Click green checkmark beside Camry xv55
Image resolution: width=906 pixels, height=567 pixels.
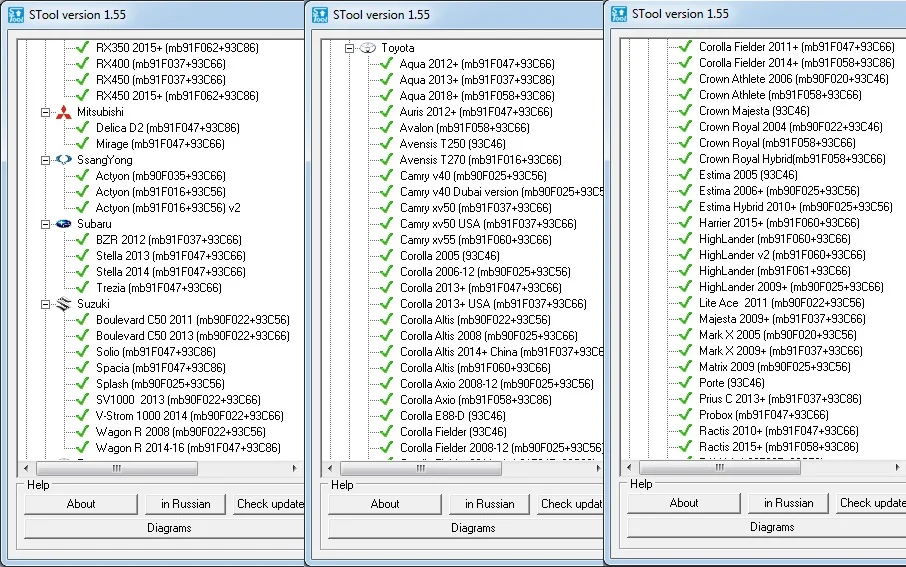coord(387,239)
